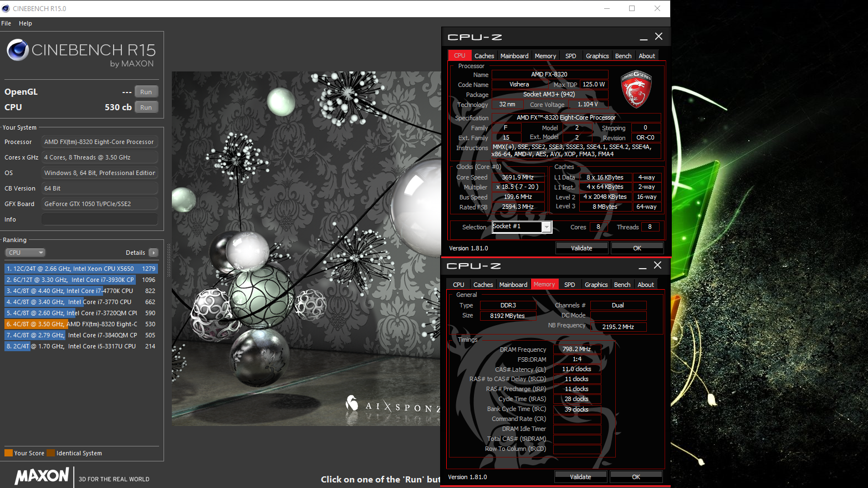Screen dimensions: 868x488
Task: Select the Memory tab in lower CPU-Z
Action: (544, 284)
